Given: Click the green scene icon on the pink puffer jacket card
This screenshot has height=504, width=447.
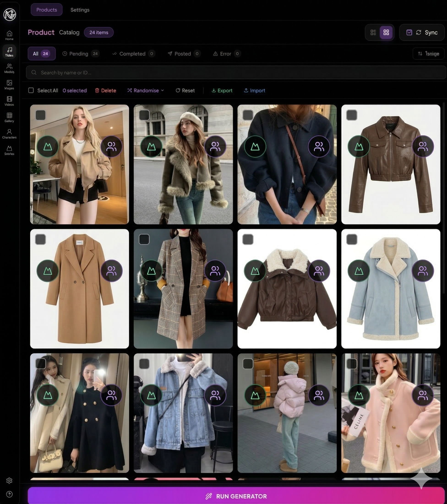Looking at the screenshot, I should pyautogui.click(x=255, y=395).
